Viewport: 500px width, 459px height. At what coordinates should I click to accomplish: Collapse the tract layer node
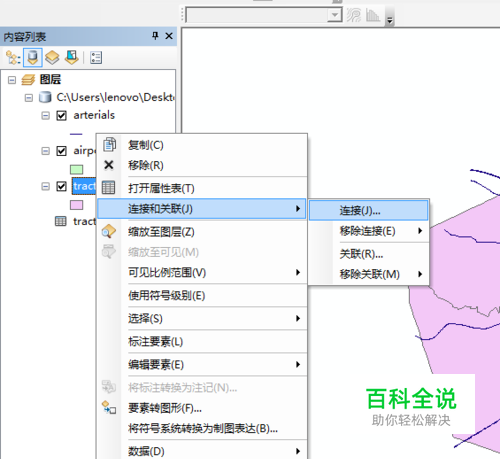pyautogui.click(x=45, y=186)
